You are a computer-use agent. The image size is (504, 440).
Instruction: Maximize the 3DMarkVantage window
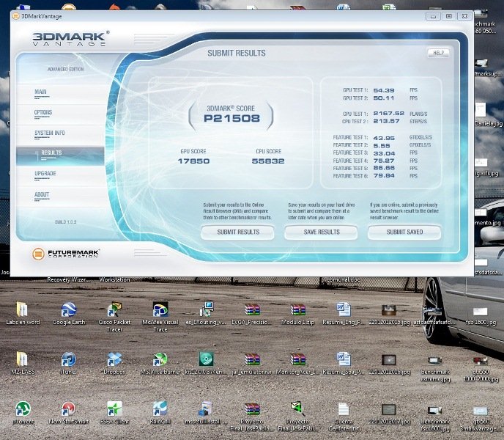tap(449, 16)
